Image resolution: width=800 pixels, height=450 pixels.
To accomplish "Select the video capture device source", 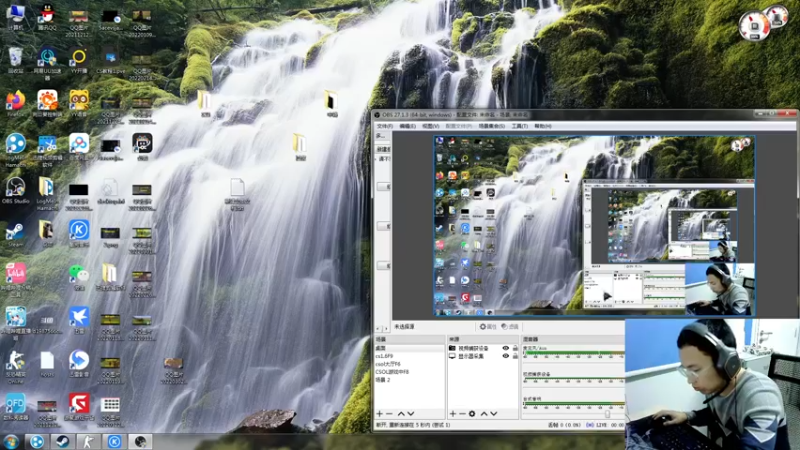I will 473,348.
